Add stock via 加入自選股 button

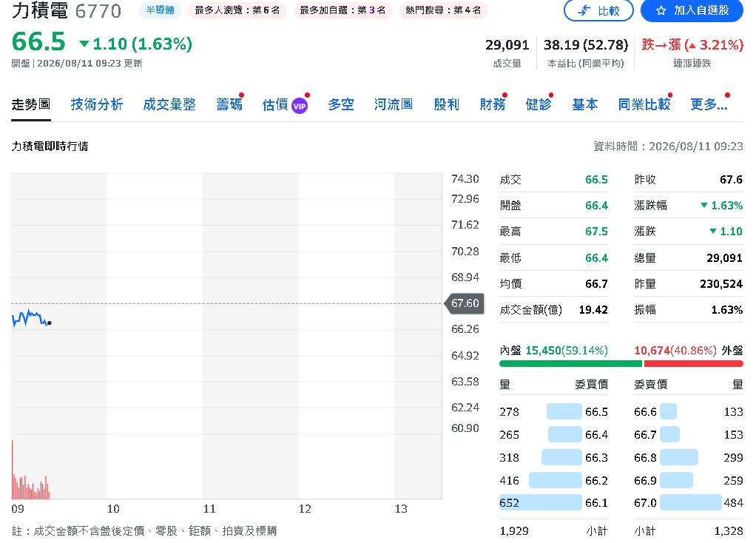point(692,10)
